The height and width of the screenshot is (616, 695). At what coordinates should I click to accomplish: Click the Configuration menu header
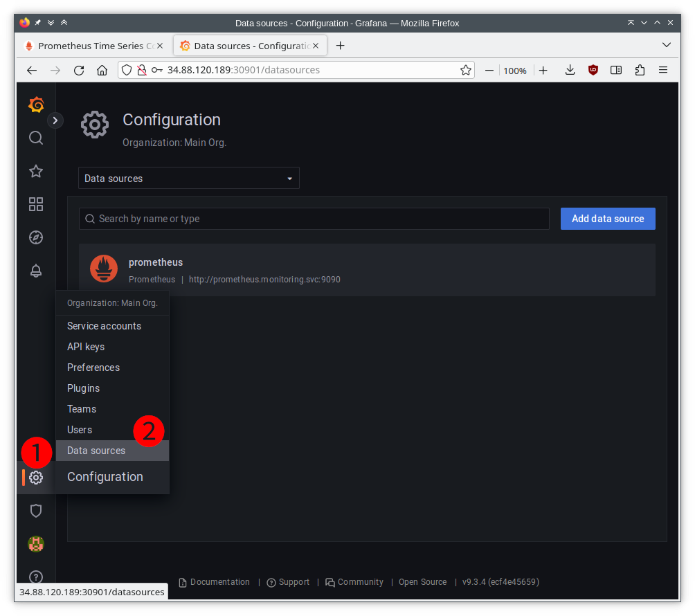105,477
